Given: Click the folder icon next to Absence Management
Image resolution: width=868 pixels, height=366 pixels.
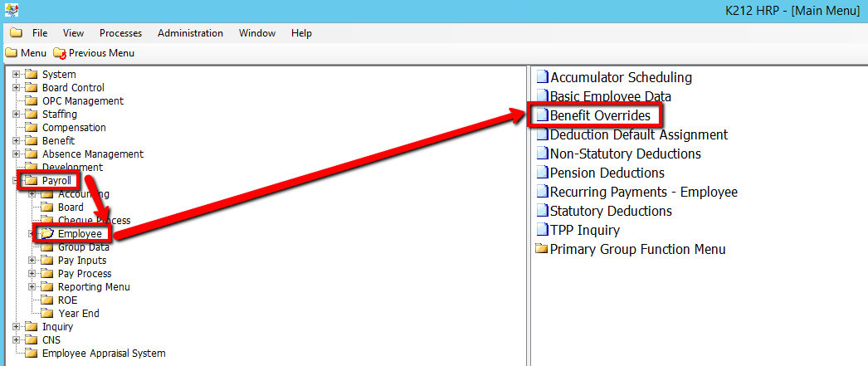Looking at the screenshot, I should (x=32, y=154).
